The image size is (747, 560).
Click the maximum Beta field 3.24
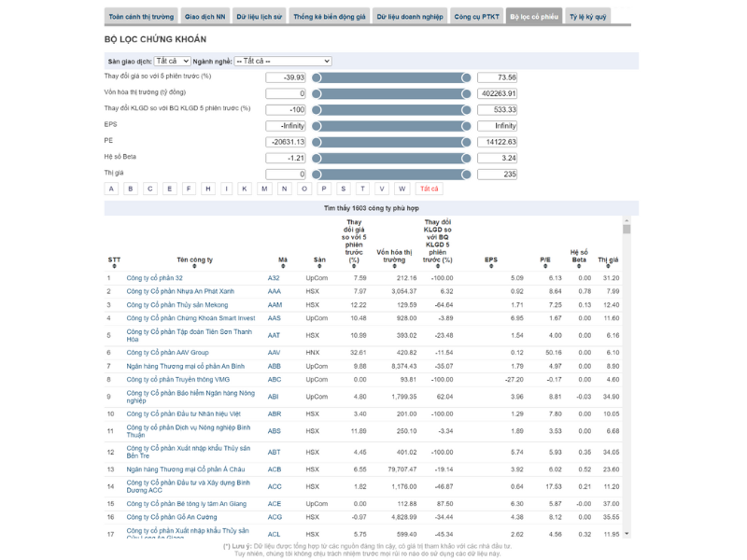point(497,158)
